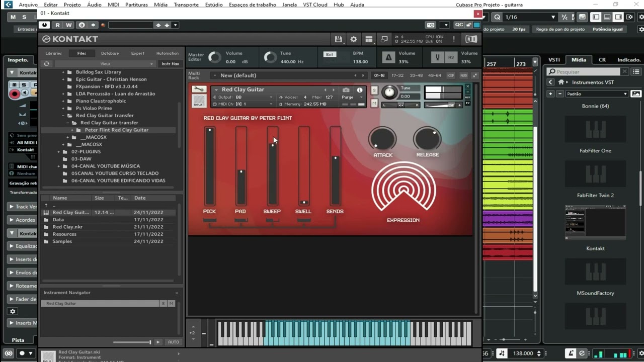644x362 pixels.
Task: Click the Master Editor Tune knob
Action: tap(270, 57)
